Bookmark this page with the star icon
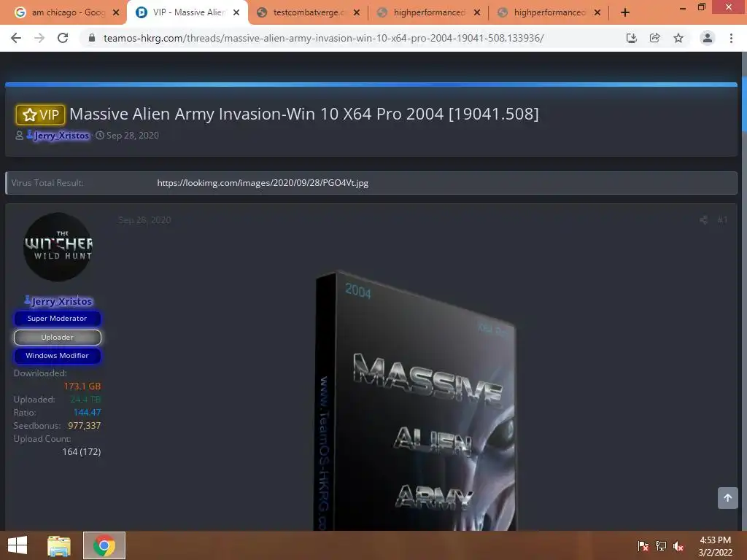 678,38
